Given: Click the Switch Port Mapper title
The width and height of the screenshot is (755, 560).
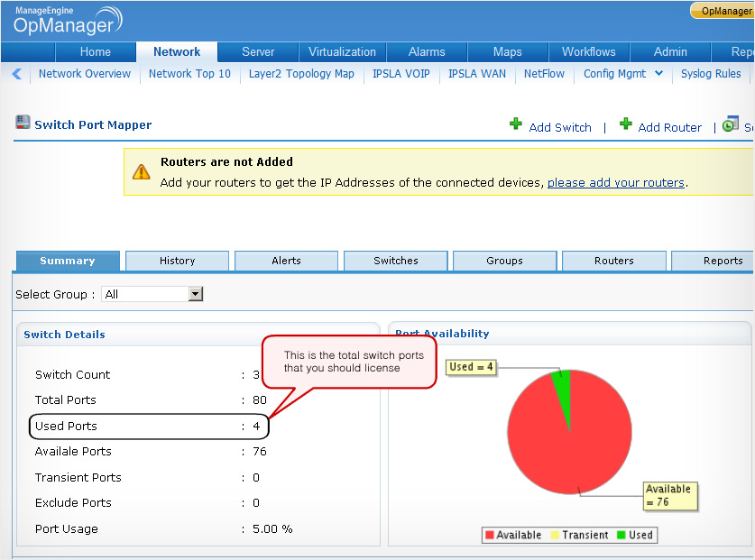Looking at the screenshot, I should coord(93,124).
